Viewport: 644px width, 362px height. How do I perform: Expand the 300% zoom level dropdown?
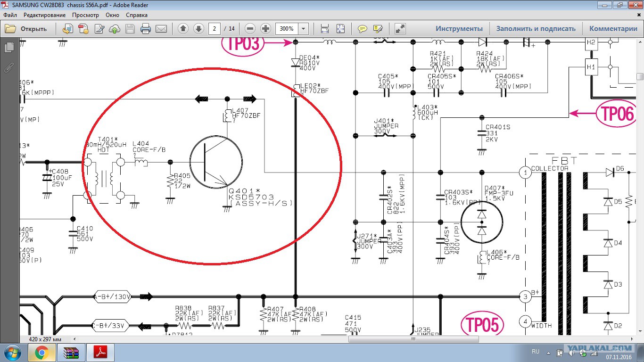(303, 29)
